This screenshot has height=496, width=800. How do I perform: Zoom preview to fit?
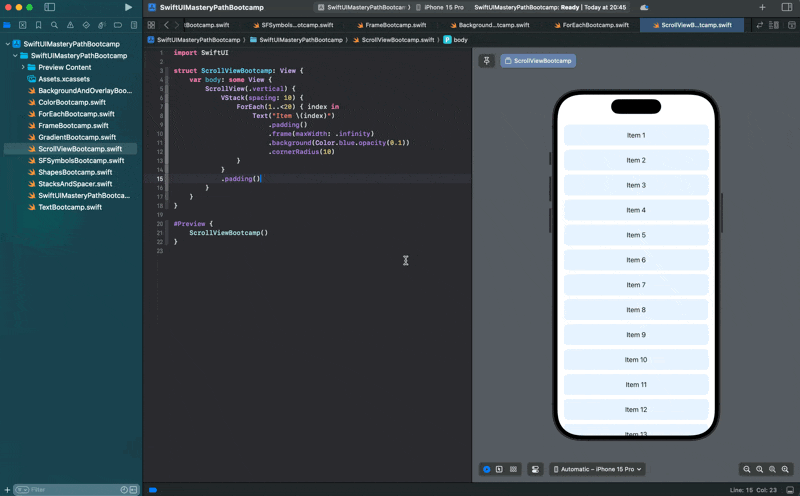[x=772, y=469]
